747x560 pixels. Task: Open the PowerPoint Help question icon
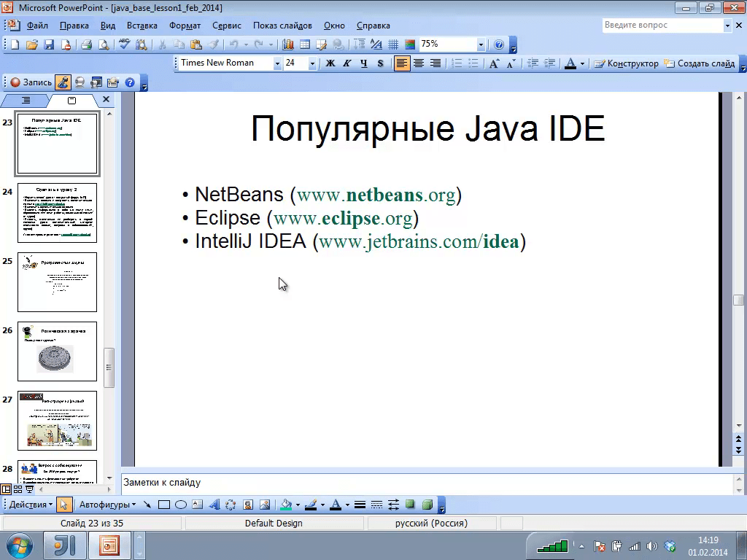499,44
